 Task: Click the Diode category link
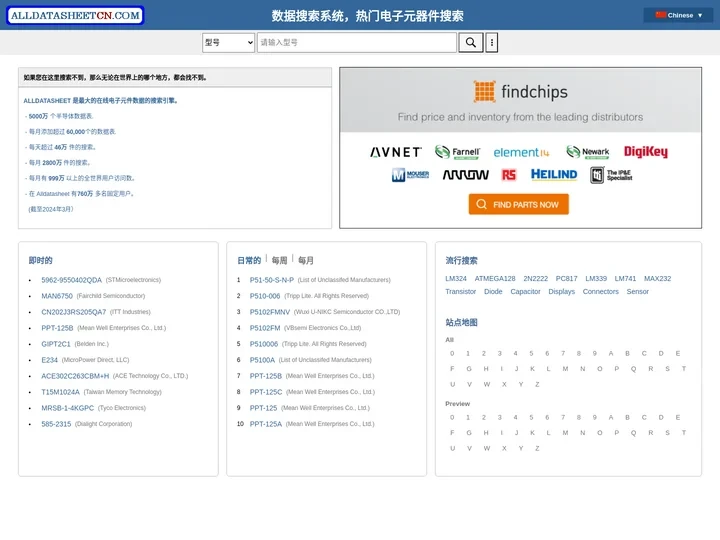(x=493, y=292)
